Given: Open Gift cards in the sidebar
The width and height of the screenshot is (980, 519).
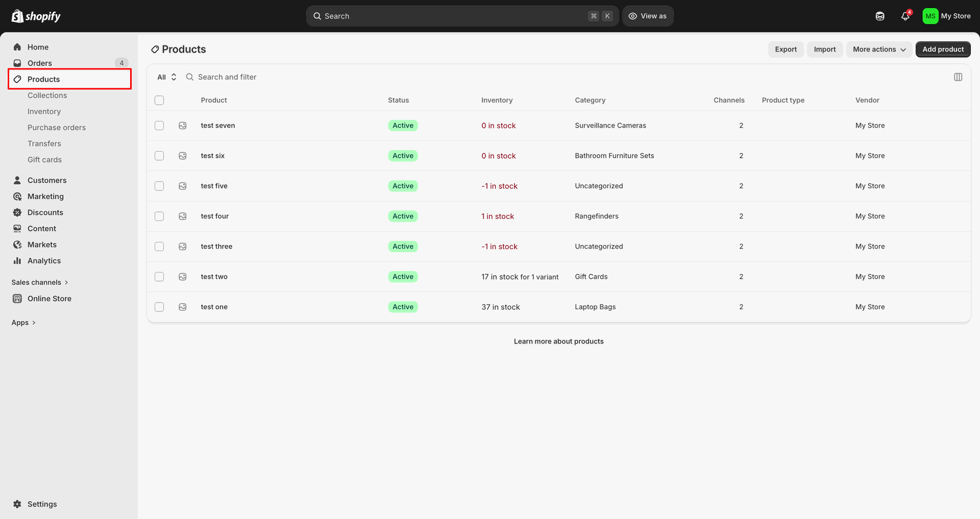Looking at the screenshot, I should coord(44,160).
